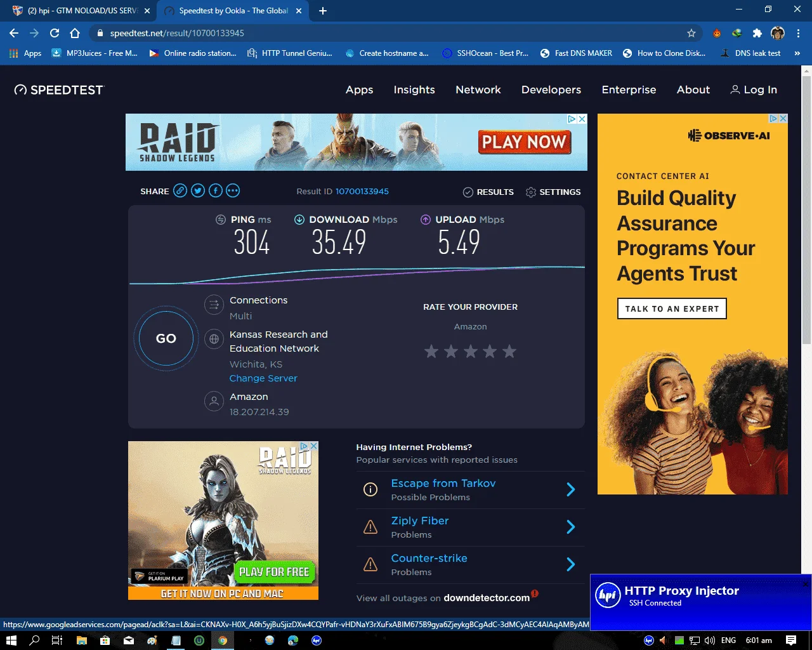Expand the Escape from Tarkov chevron
Image resolution: width=812 pixels, height=650 pixels.
[x=570, y=489]
